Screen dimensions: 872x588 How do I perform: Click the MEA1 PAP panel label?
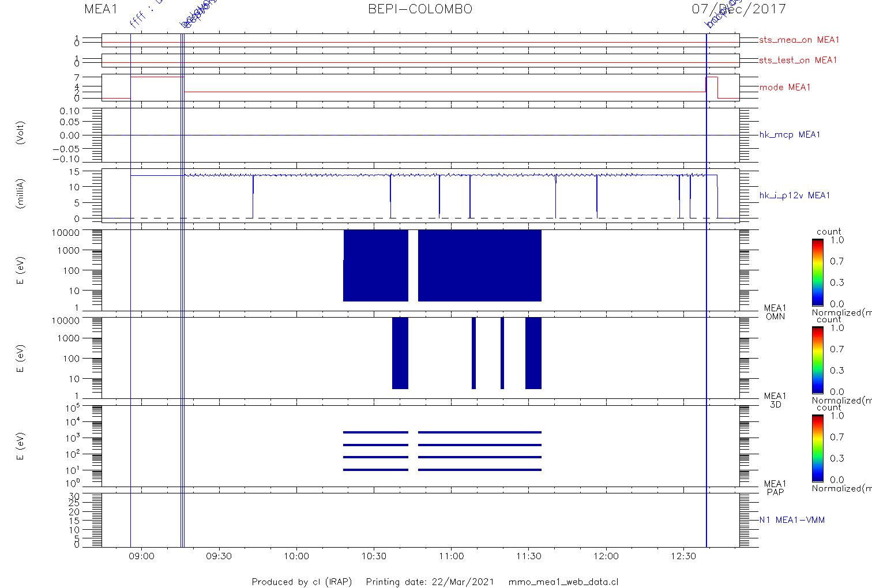775,488
